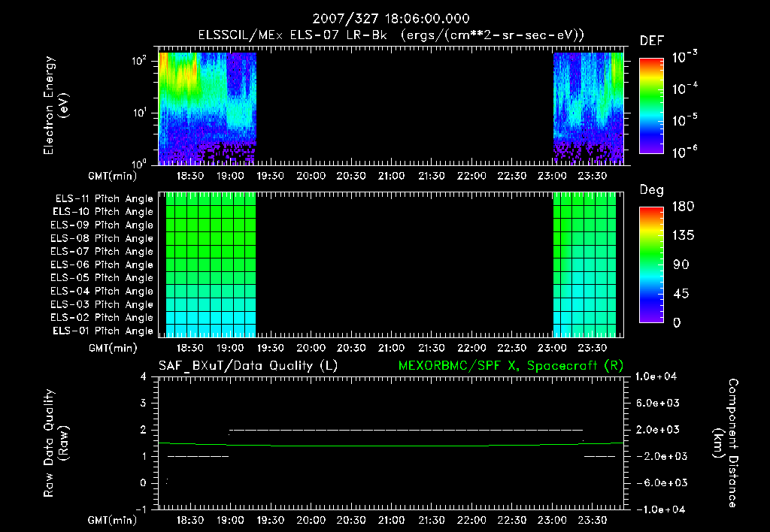This screenshot has height=532, width=770.
Task: Click the timestamp title 2007/327 18:06:00.000
Action: tap(391, 19)
